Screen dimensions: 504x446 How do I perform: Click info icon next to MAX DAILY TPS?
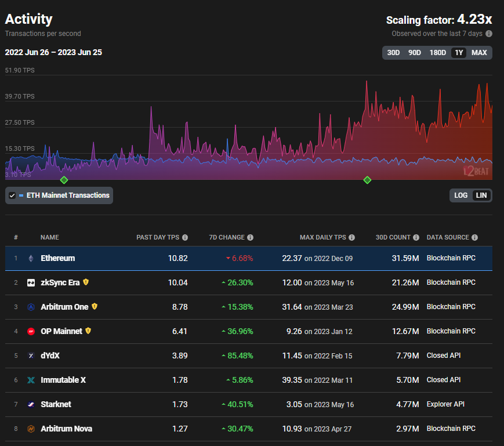pos(351,237)
